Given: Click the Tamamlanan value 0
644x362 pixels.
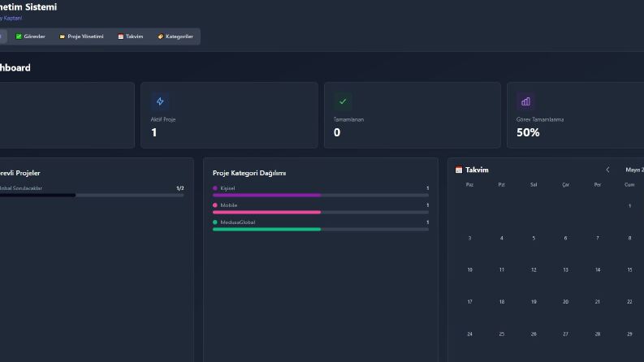Looking at the screenshot, I should point(337,132).
